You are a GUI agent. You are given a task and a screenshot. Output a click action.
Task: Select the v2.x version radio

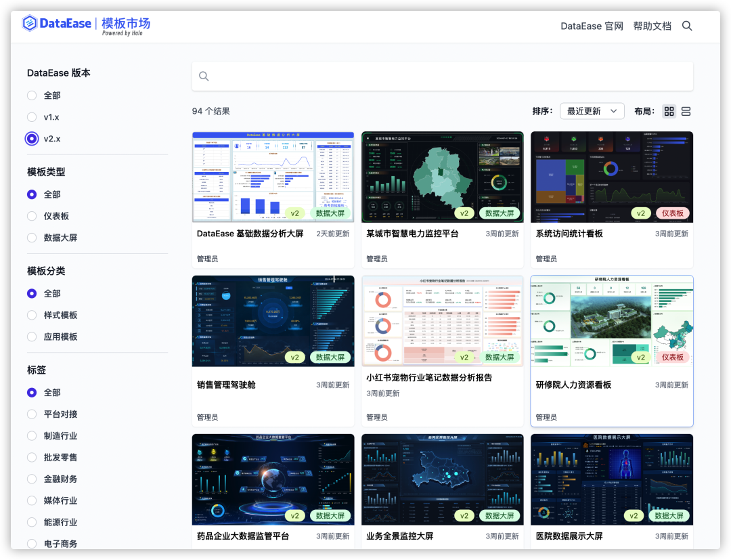coord(32,139)
